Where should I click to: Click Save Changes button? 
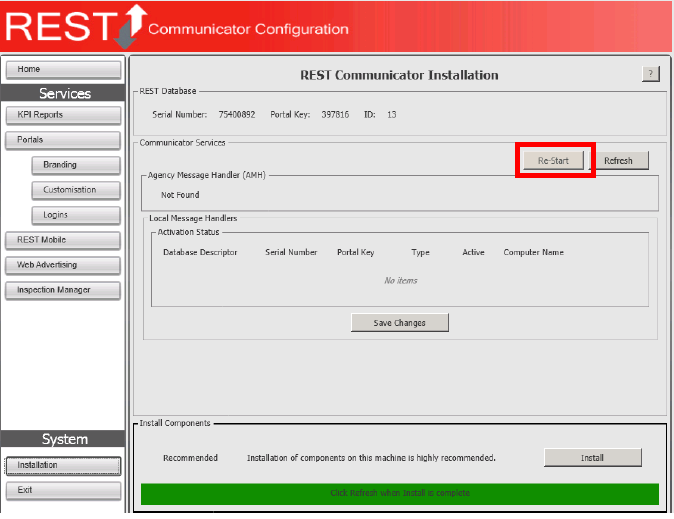pyautogui.click(x=400, y=322)
